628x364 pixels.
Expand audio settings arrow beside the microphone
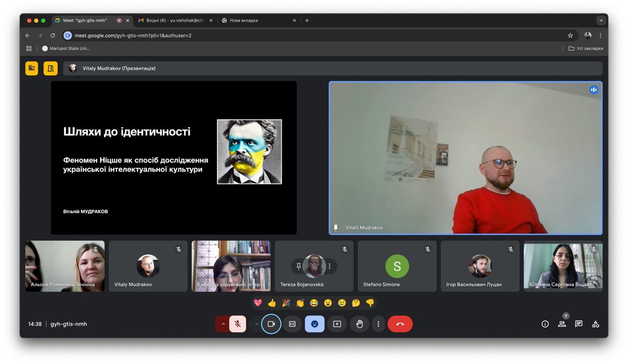tap(223, 324)
